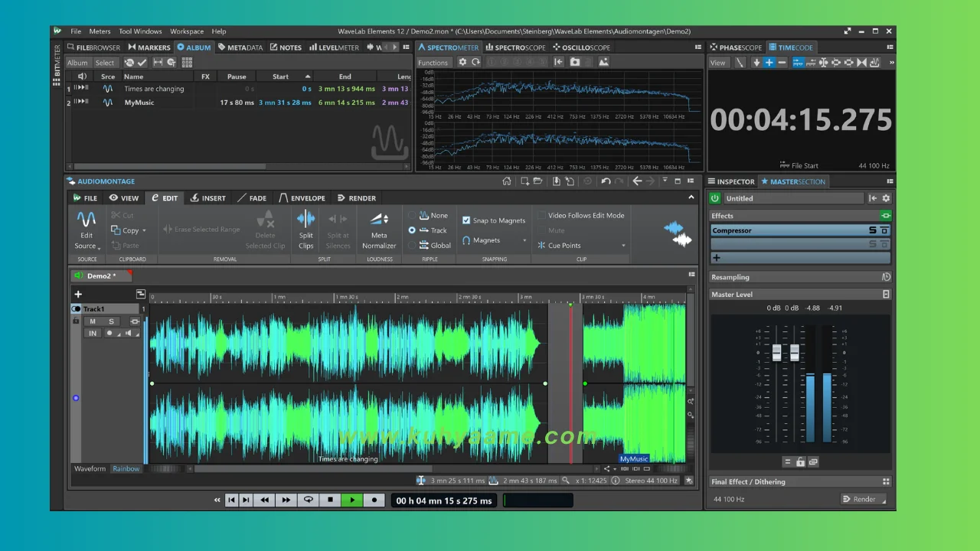The height and width of the screenshot is (551, 980).
Task: Switch to the ENVELOPE ribbon tab
Action: tap(302, 198)
